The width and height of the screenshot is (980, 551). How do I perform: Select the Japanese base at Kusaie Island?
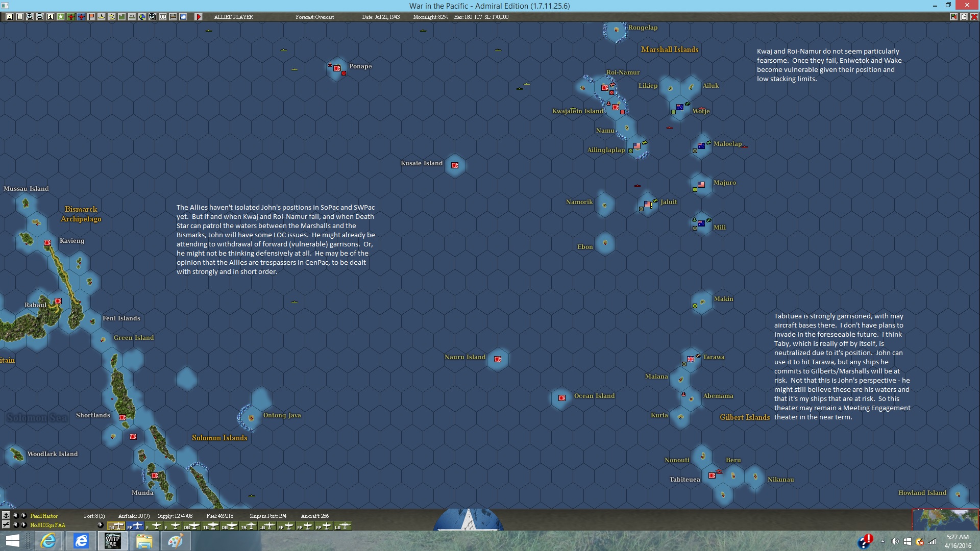click(455, 165)
